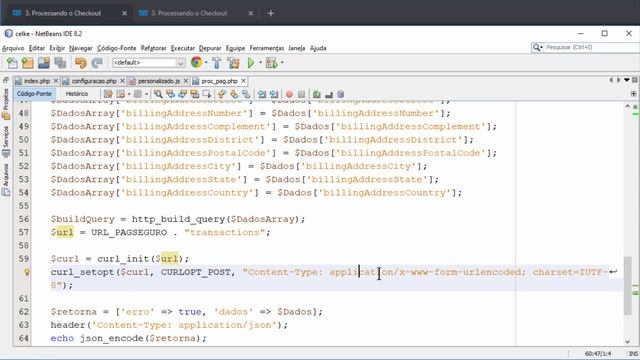Viewport: 640px width, 360px height.
Task: Click the Chrome browser icon in toolbar
Action: [x=196, y=62]
